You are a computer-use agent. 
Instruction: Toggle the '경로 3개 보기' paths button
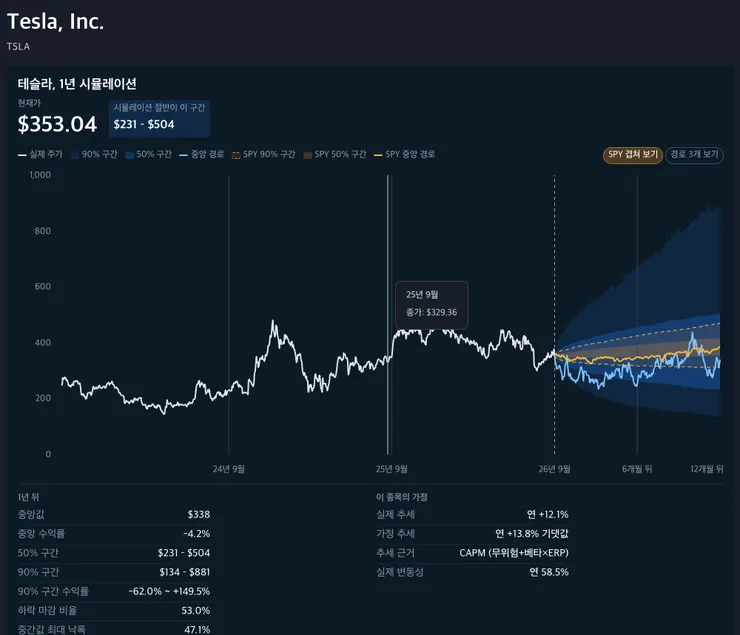(694, 155)
